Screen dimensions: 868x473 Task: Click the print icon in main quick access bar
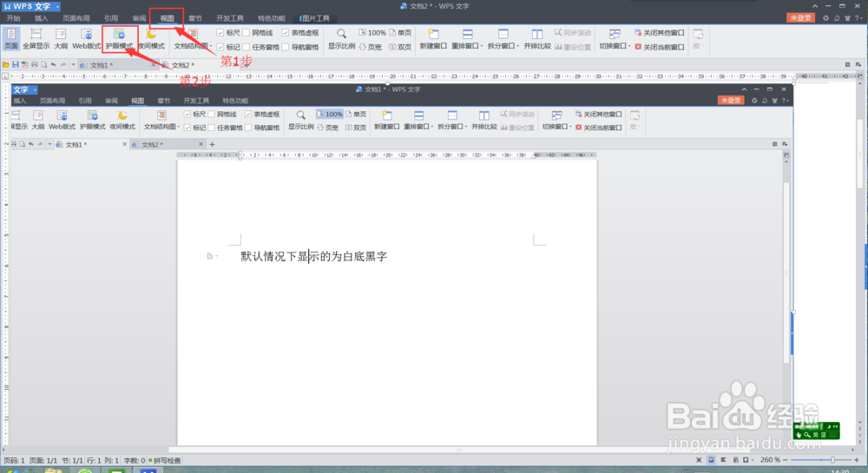pyautogui.click(x=35, y=65)
